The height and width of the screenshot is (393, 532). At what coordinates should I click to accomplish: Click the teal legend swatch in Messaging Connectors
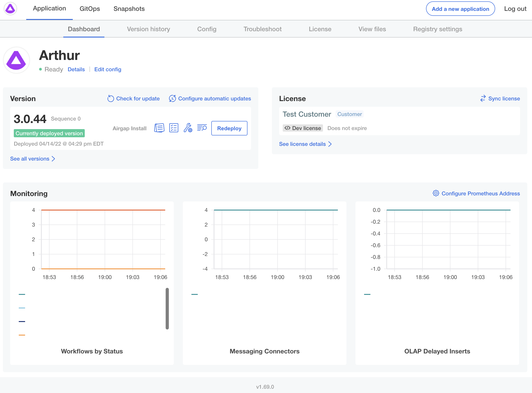[x=194, y=294]
